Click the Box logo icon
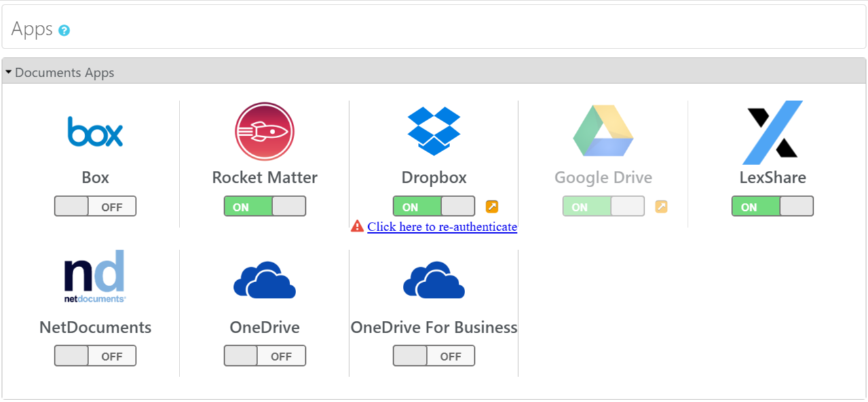 coord(95,132)
